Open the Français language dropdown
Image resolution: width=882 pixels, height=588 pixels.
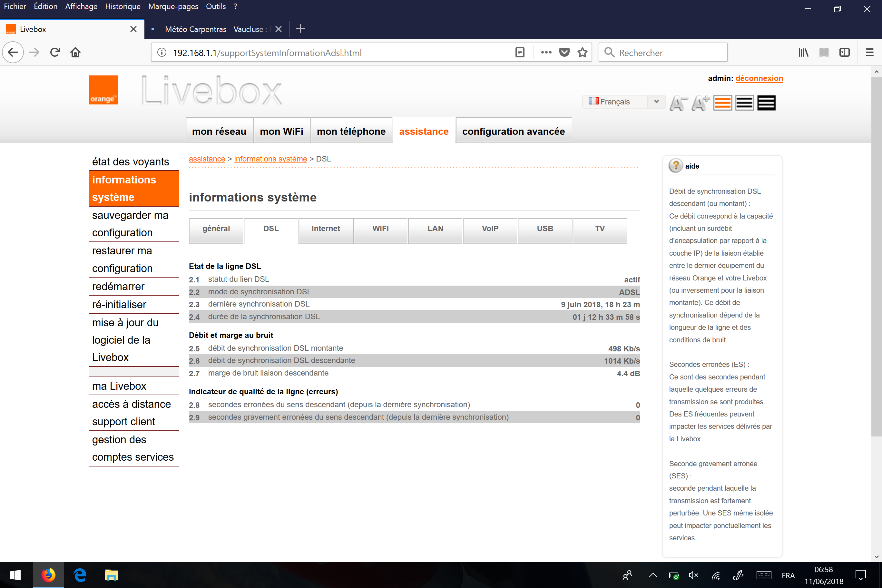(624, 102)
